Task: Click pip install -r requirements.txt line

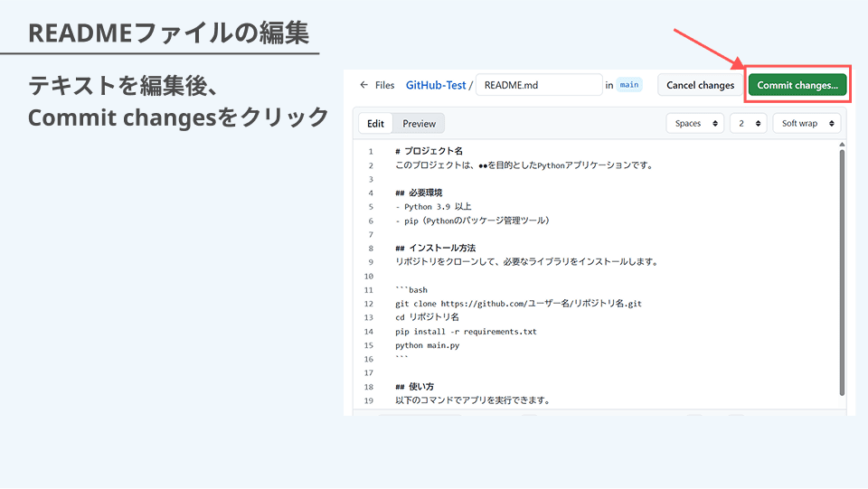Action: [467, 332]
